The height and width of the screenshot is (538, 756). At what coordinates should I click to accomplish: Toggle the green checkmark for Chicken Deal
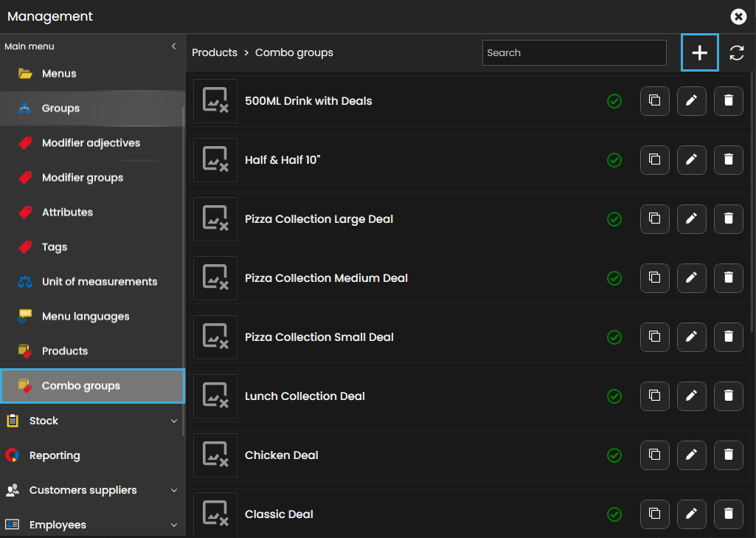[x=614, y=455]
